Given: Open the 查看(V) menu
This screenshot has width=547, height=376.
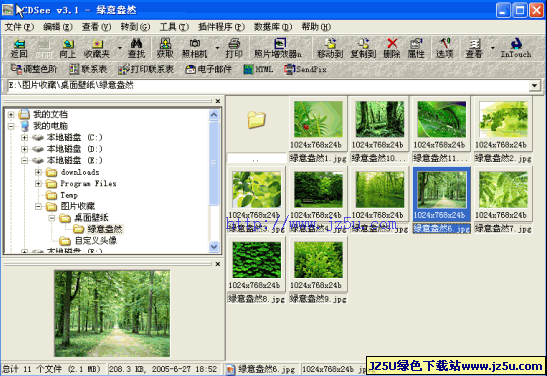Looking at the screenshot, I should [x=96, y=27].
